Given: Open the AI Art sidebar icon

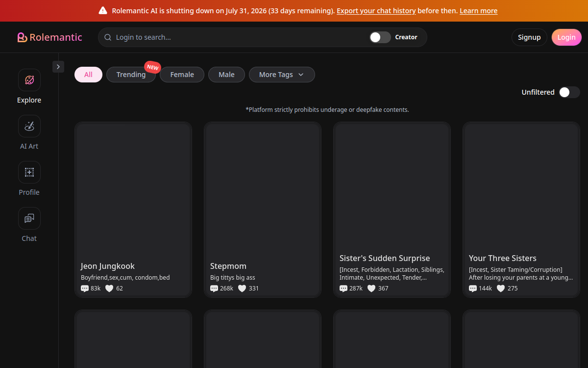Looking at the screenshot, I should click(x=29, y=126).
